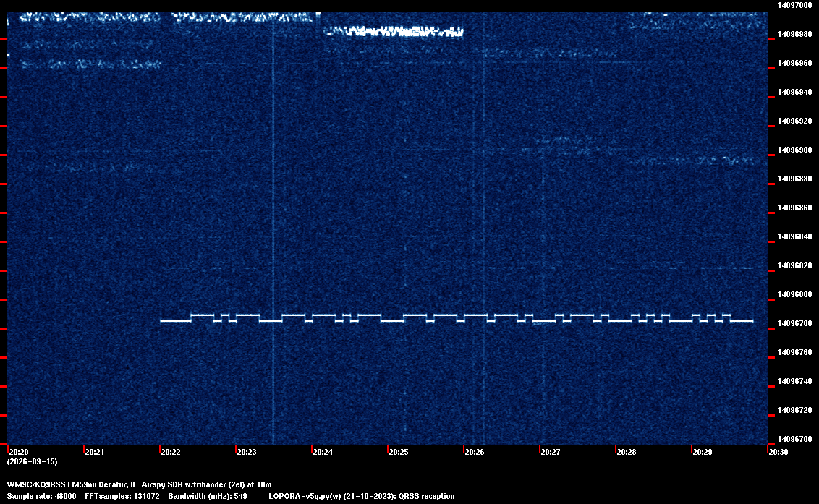Click the 20:28 time marker
The image size is (819, 504).
click(627, 452)
